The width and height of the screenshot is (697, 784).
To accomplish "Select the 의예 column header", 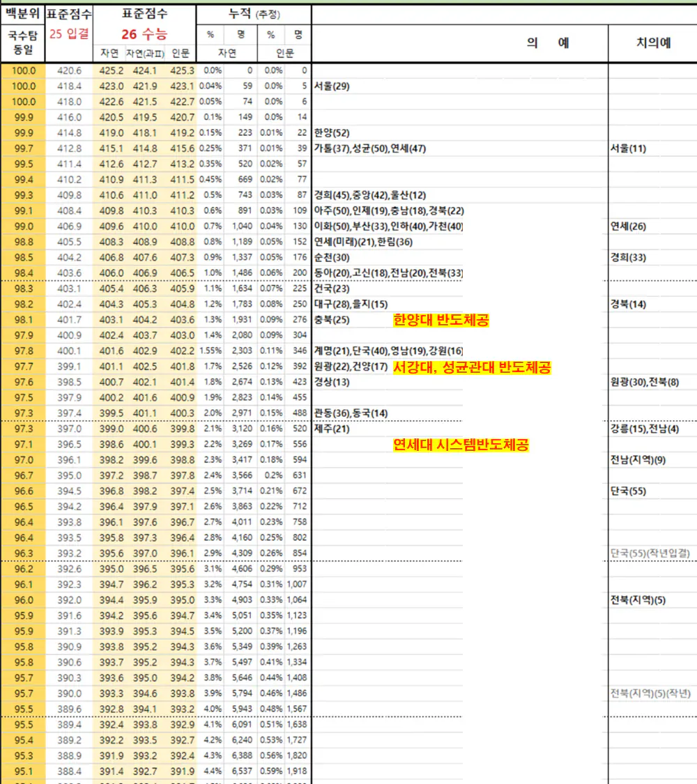I will click(548, 43).
